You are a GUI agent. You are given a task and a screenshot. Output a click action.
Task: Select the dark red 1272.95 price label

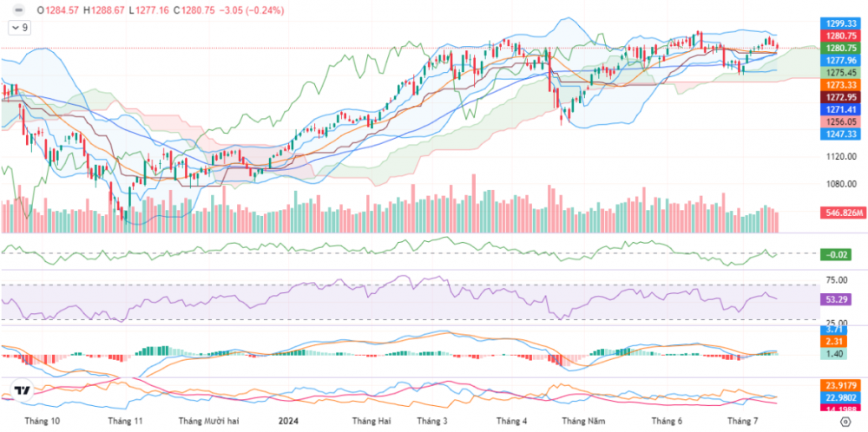841,97
